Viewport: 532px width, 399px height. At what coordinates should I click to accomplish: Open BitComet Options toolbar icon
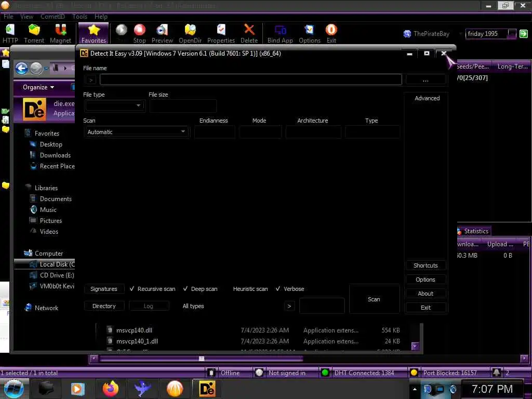pos(310,30)
